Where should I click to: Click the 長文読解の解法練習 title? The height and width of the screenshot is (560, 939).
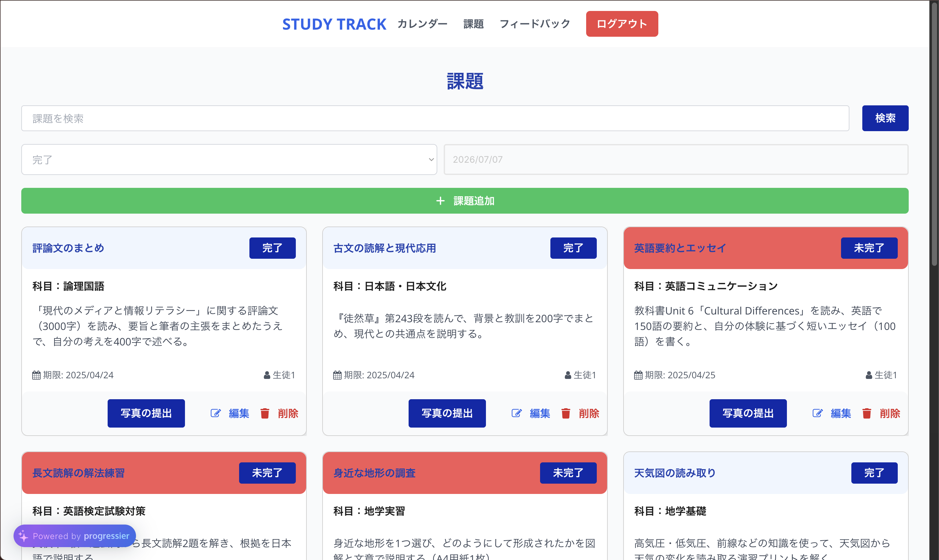click(x=79, y=473)
